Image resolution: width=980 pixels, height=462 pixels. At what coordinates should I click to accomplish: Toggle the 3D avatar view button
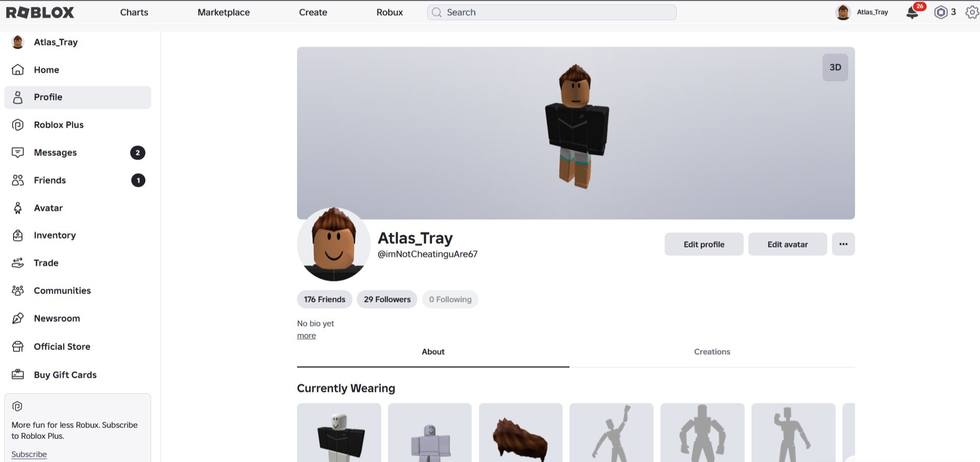(835, 67)
